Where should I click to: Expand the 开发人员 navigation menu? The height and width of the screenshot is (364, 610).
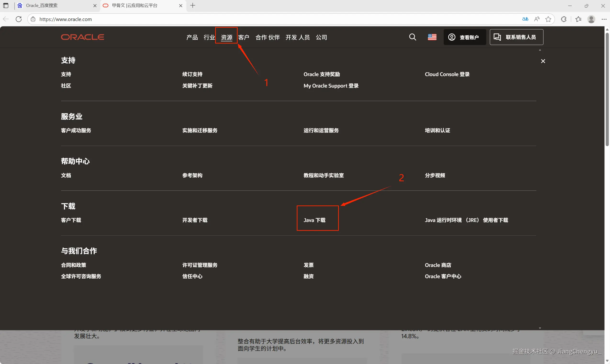pyautogui.click(x=297, y=37)
